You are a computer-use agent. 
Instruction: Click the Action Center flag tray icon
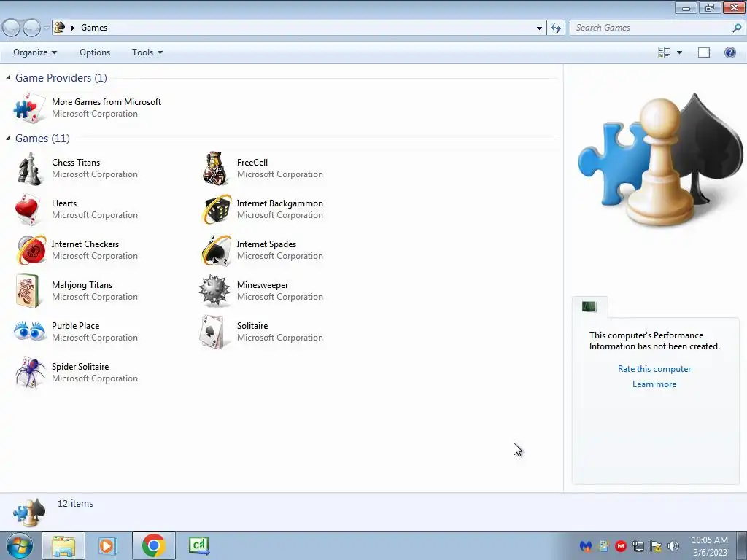pyautogui.click(x=656, y=546)
